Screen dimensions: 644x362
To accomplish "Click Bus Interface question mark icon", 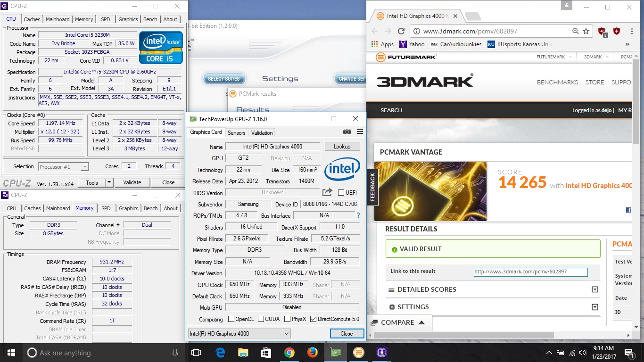I will pyautogui.click(x=358, y=215).
